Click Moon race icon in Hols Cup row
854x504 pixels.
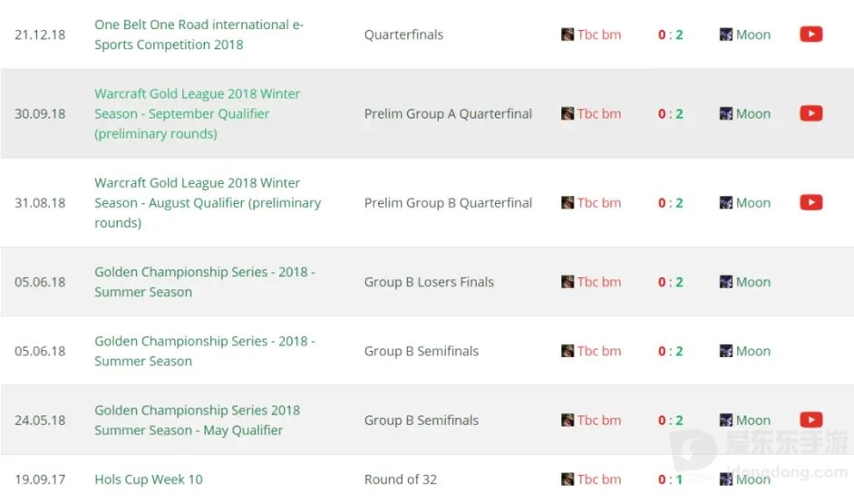point(726,479)
